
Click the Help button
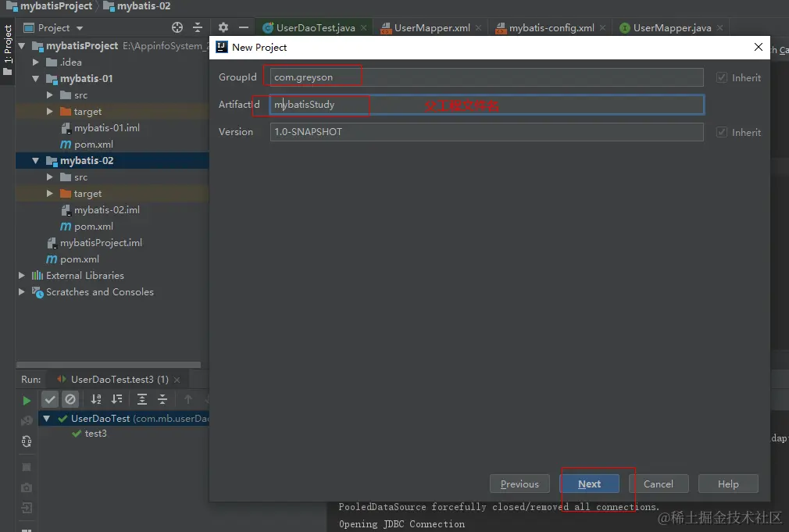click(x=728, y=484)
